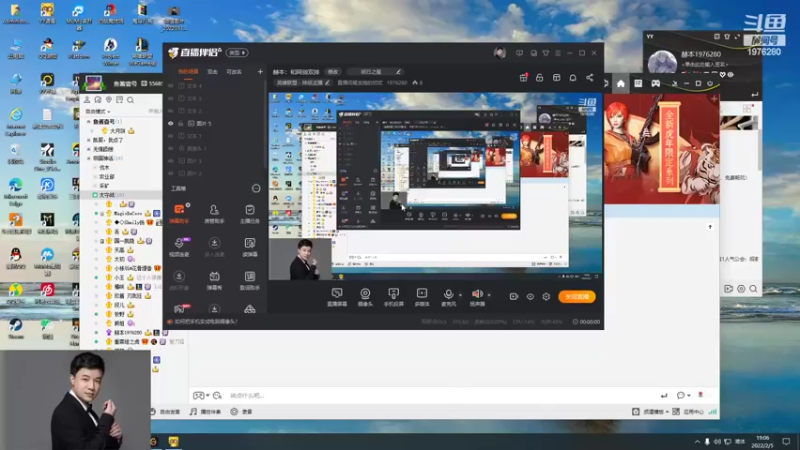Open the 读弹幕 tool icon
This screenshot has height=450, width=800.
click(x=249, y=246)
